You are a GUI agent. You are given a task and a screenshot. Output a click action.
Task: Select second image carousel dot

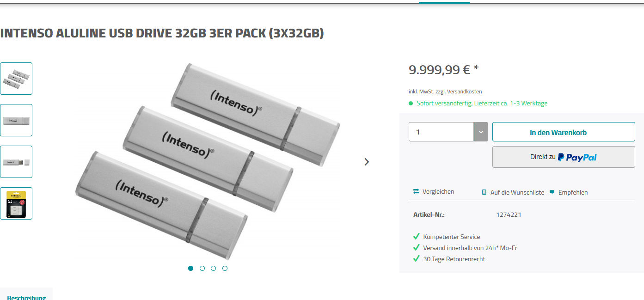tap(202, 268)
